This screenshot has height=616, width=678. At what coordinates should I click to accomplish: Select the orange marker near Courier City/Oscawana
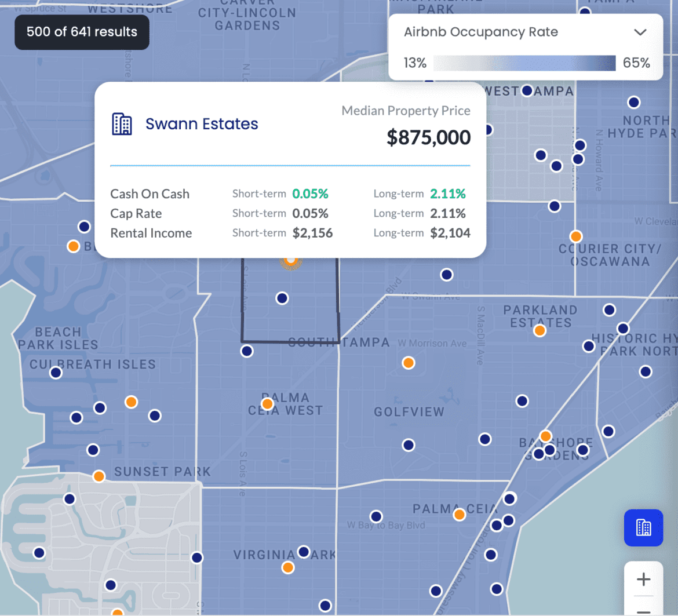[575, 236]
